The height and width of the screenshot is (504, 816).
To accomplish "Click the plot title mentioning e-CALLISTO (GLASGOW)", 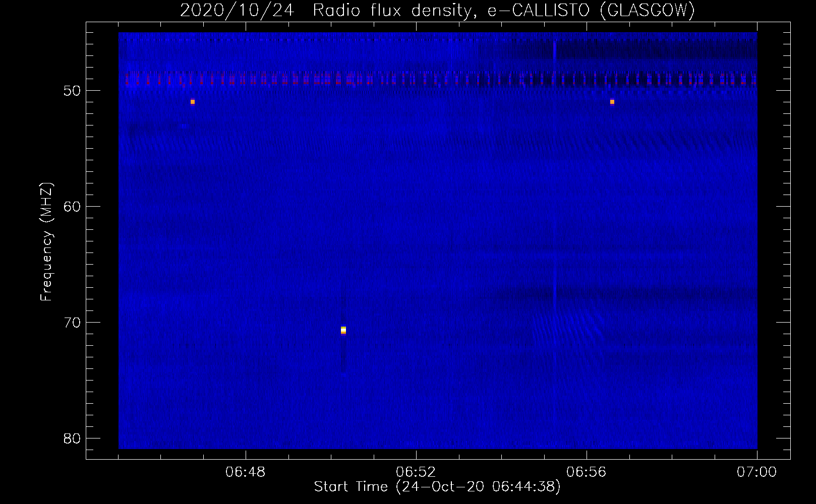I will [x=437, y=11].
